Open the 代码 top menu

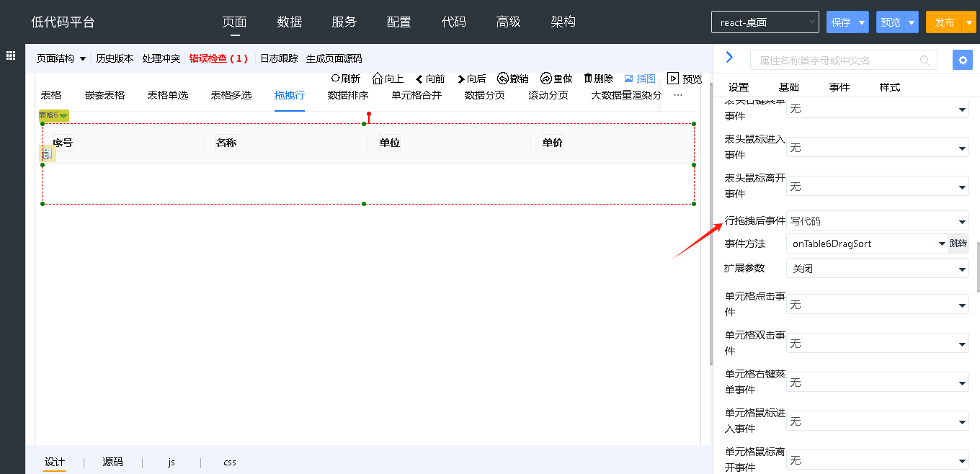click(x=453, y=22)
